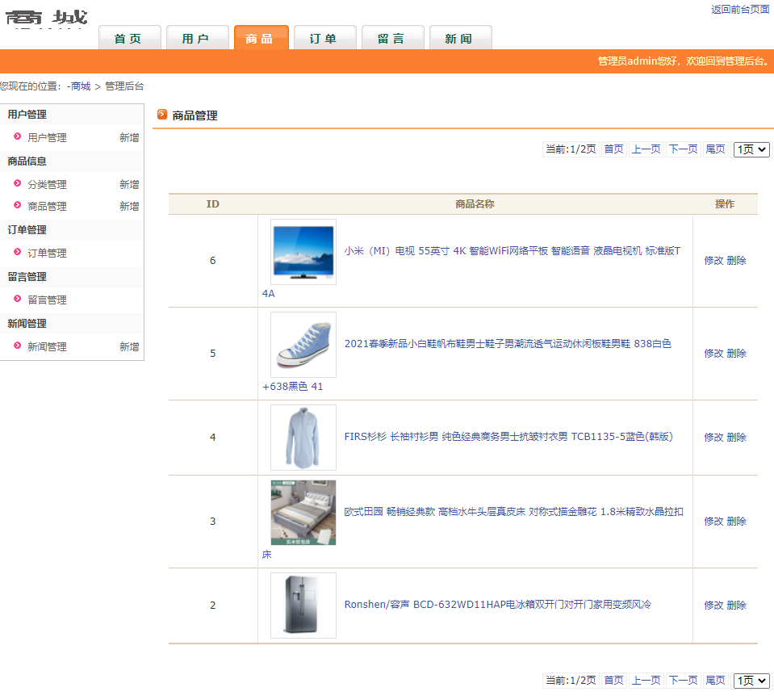This screenshot has width=774, height=700.
Task: Open 用户管理 in the sidebar
Action: 47,138
